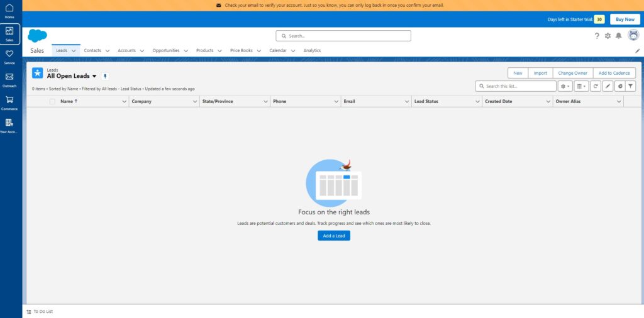The height and width of the screenshot is (318, 644).
Task: Click the Leads object star icon
Action: point(37,73)
